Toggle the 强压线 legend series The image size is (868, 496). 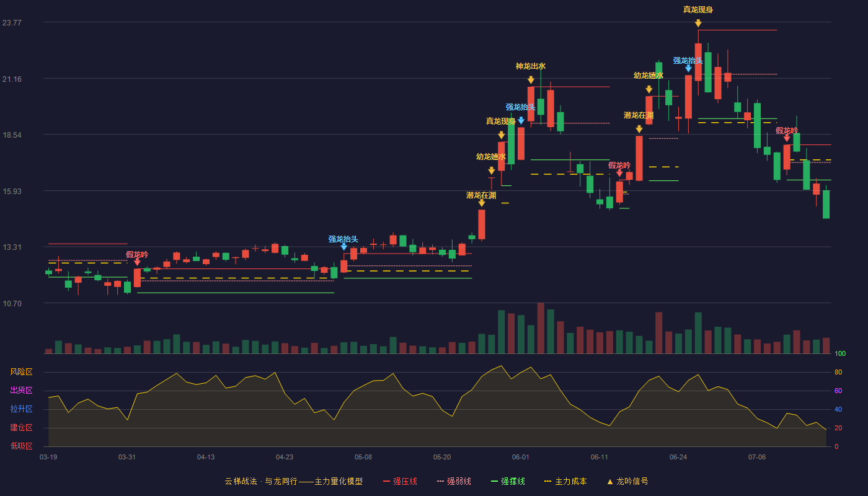click(400, 481)
